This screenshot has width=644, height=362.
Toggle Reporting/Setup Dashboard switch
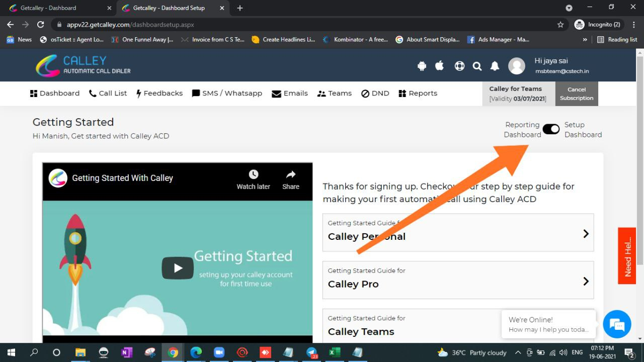point(551,129)
